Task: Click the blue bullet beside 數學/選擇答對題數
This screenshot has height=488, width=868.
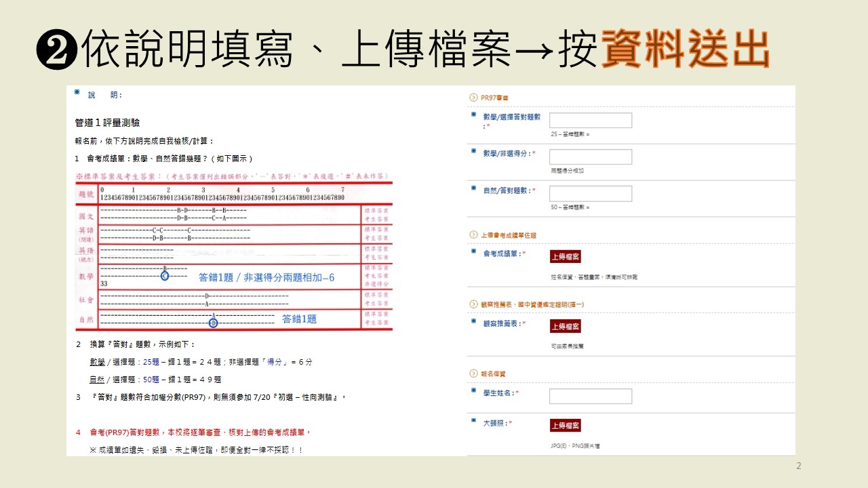Action: point(473,115)
